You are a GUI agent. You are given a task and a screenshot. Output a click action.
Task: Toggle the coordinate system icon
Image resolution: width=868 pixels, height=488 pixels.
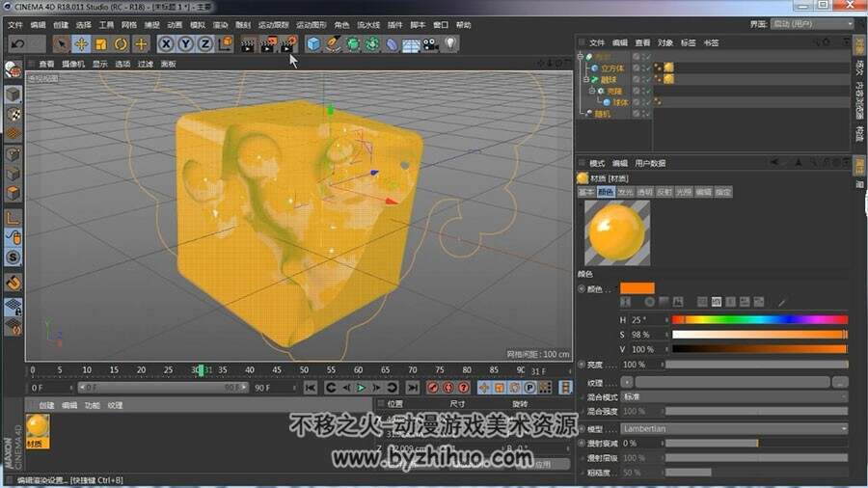pyautogui.click(x=225, y=43)
